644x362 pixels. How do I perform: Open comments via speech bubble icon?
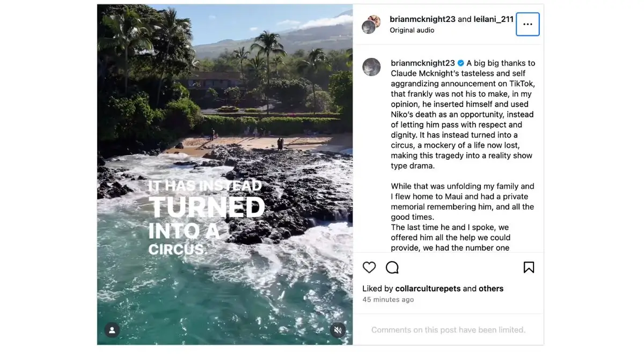pos(392,267)
